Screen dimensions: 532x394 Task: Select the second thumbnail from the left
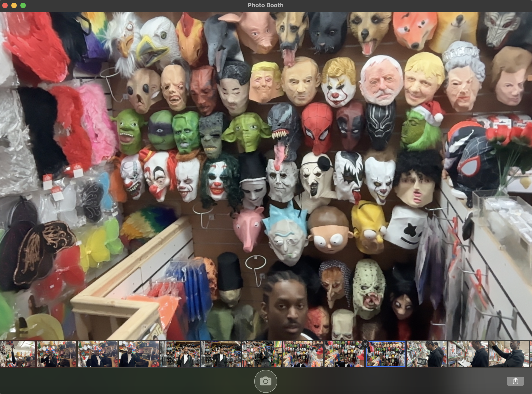click(56, 354)
